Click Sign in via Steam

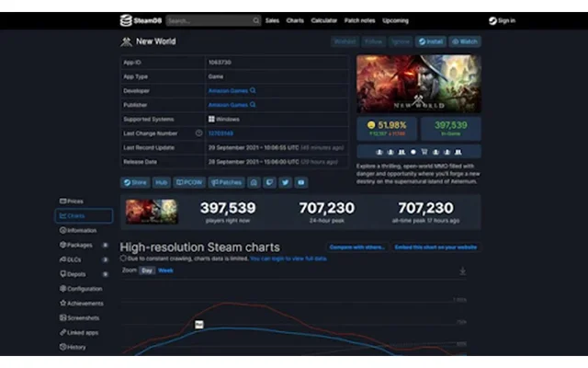coord(503,20)
